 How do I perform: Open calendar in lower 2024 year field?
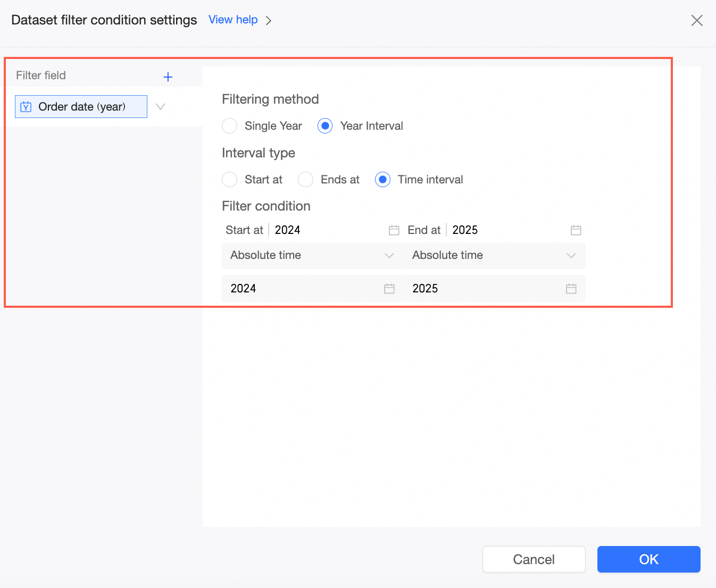[x=389, y=289]
